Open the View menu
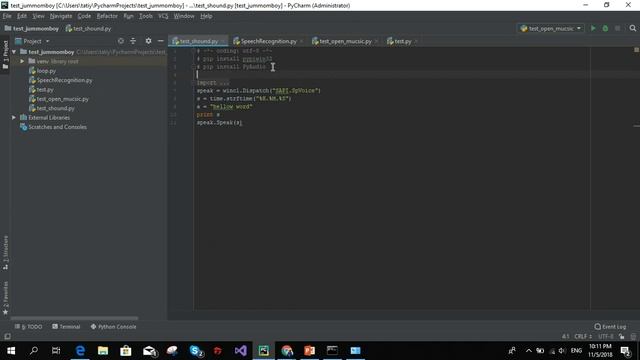The height and width of the screenshot is (360, 640). coord(38,16)
